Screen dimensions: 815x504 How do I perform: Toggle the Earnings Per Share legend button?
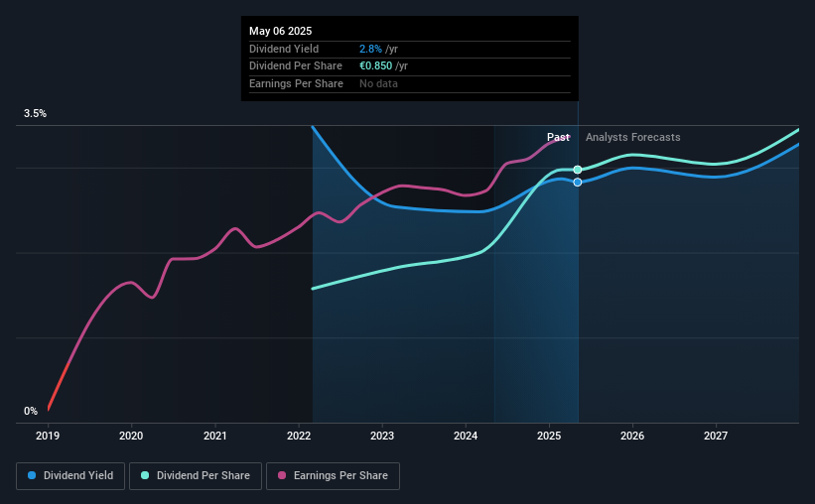(x=333, y=476)
